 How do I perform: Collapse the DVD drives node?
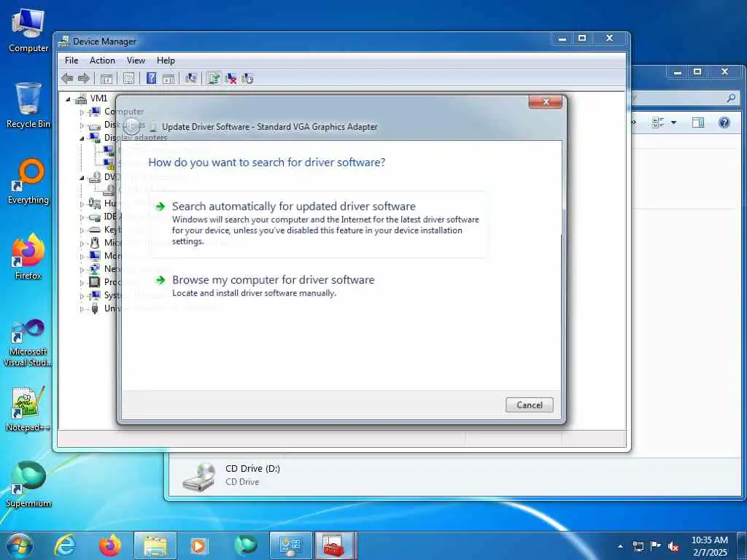[x=82, y=178]
